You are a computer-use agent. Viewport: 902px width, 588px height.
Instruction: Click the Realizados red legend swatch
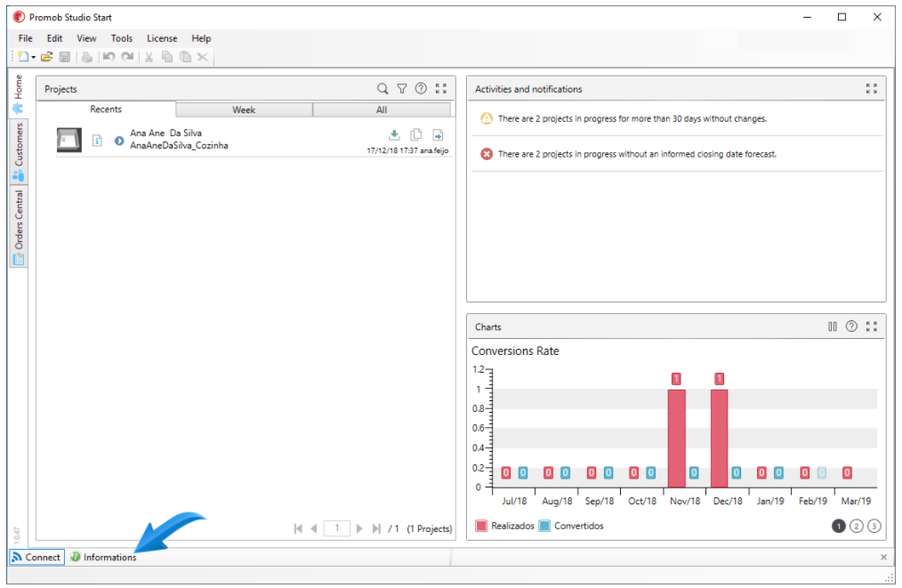[481, 526]
